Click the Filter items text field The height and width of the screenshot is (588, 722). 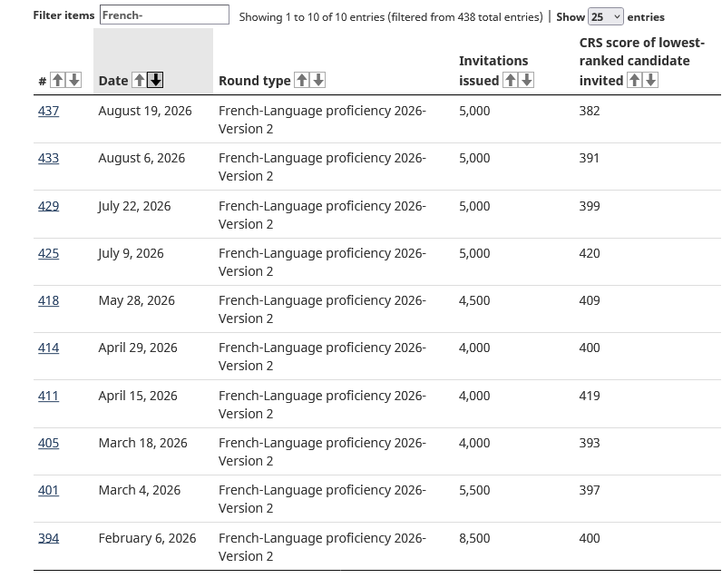coord(164,15)
